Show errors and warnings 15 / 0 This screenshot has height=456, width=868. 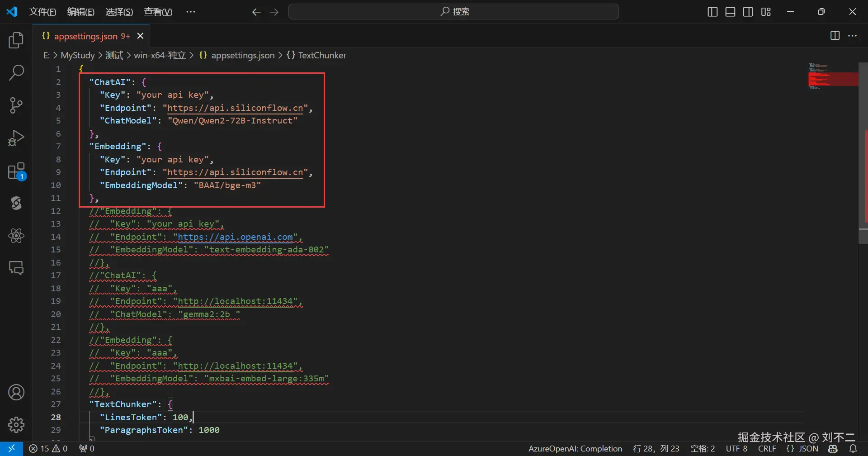coord(48,448)
